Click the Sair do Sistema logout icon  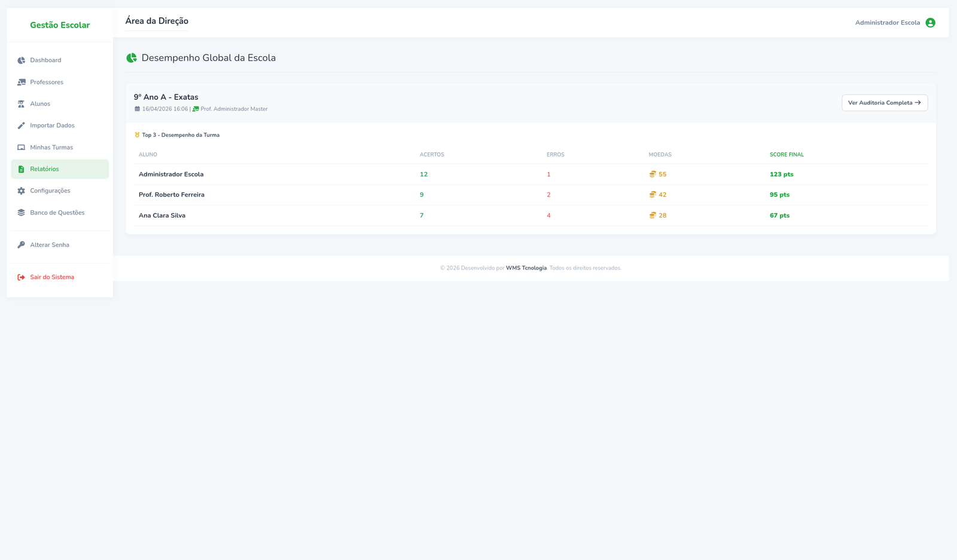21,277
